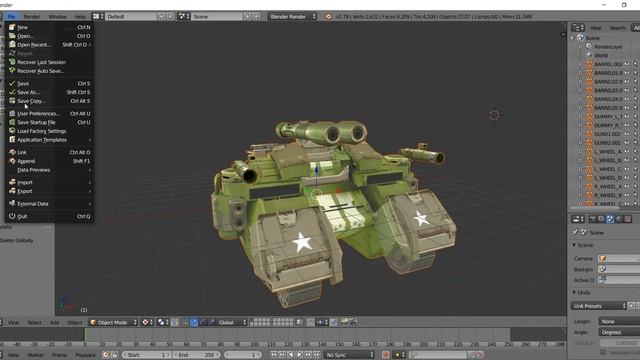The width and height of the screenshot is (640, 360).
Task: Expand the L_WHEEL_B outliner row
Action: (x=580, y=160)
